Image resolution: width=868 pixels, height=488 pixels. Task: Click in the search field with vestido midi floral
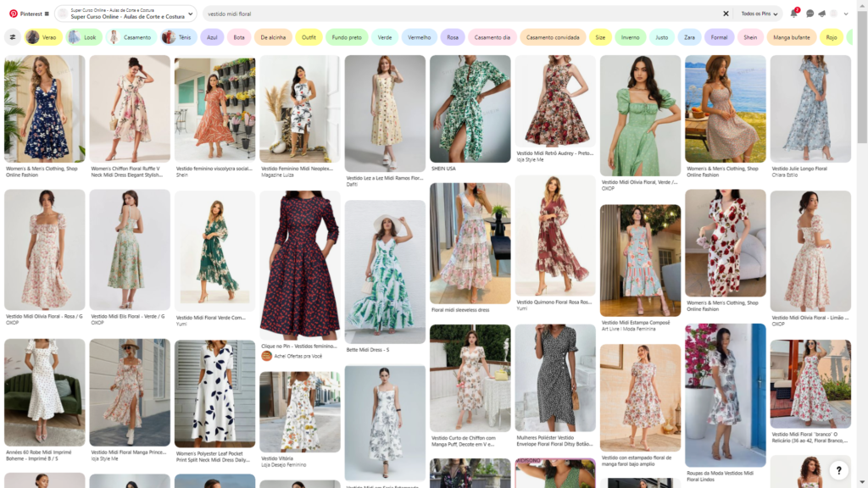458,14
